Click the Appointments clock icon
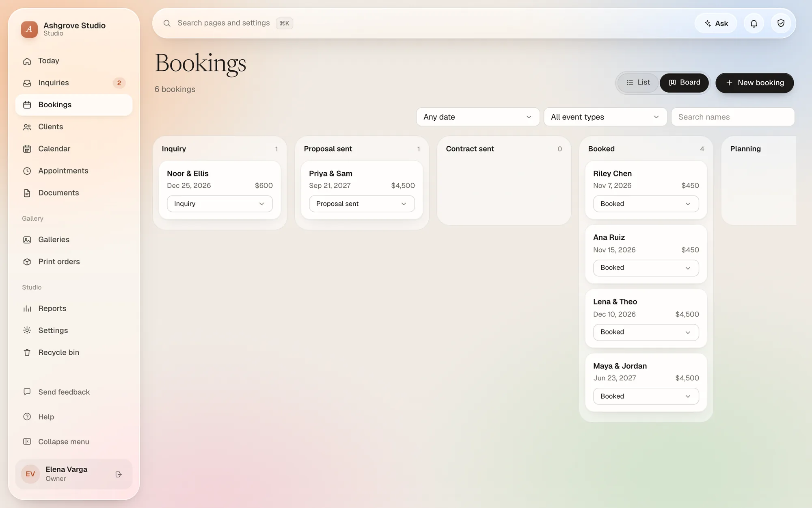Viewport: 812px width, 508px height. pos(27,171)
